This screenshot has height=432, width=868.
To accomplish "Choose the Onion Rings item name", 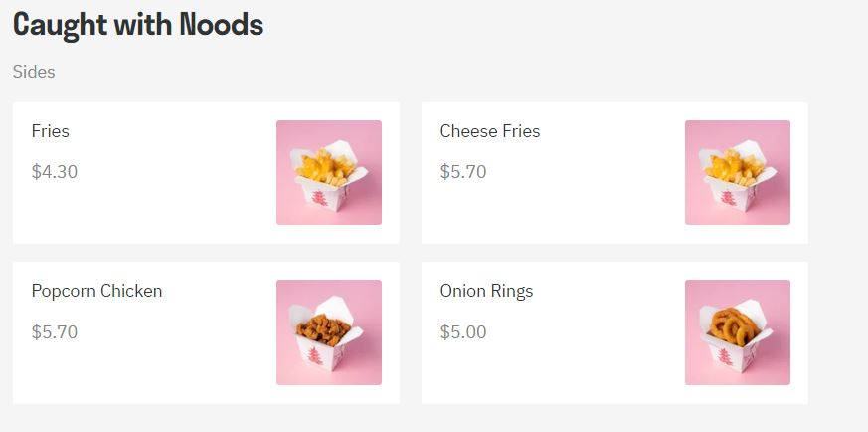I will (x=486, y=291).
